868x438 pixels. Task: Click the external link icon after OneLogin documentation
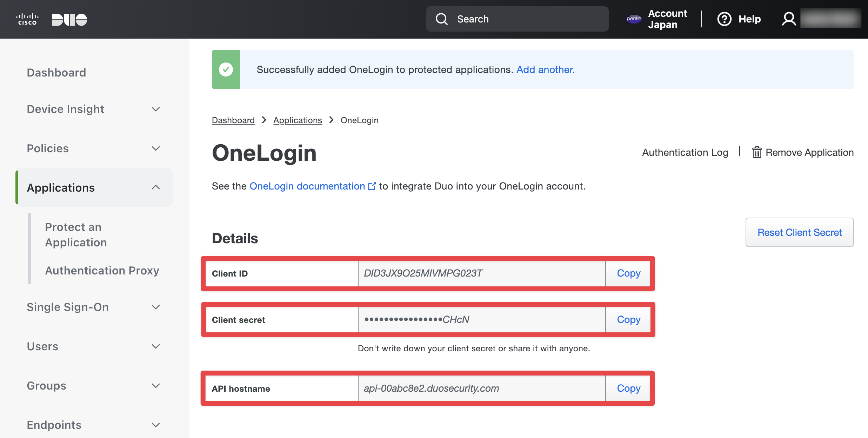[372, 186]
